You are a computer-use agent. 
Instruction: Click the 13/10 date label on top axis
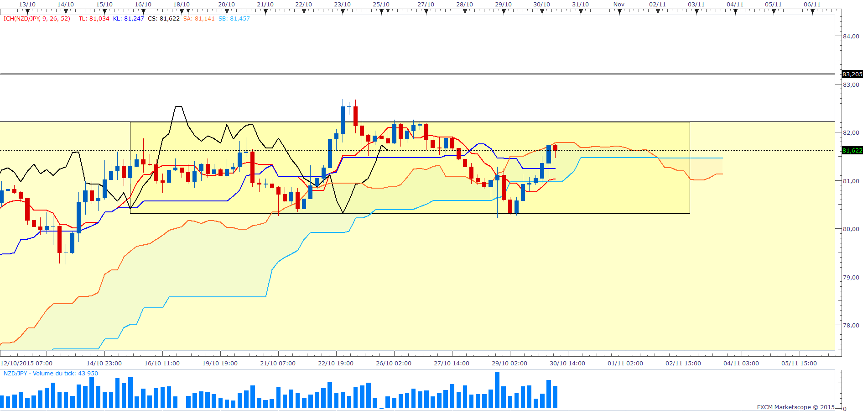tap(27, 4)
